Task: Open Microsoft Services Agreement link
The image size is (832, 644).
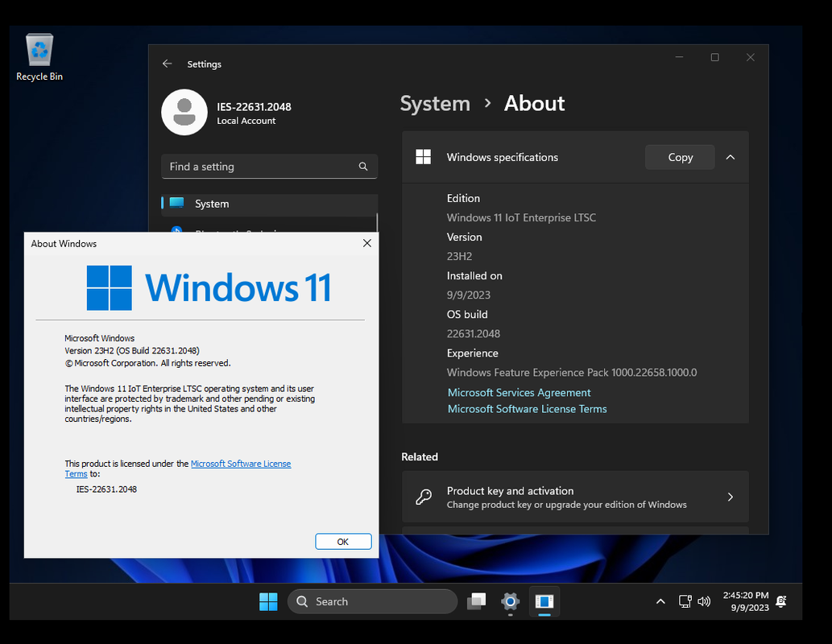Action: tap(519, 393)
